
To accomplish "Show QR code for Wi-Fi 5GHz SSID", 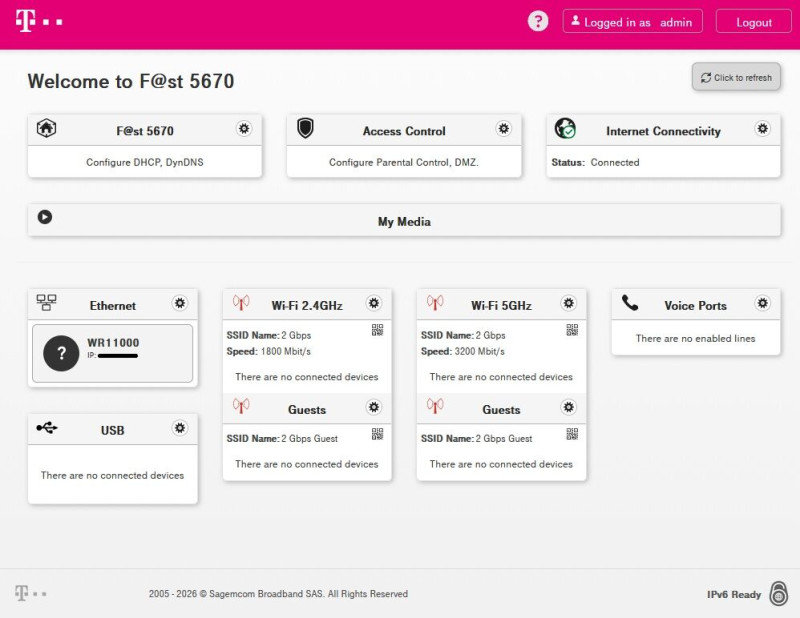I will point(572,330).
